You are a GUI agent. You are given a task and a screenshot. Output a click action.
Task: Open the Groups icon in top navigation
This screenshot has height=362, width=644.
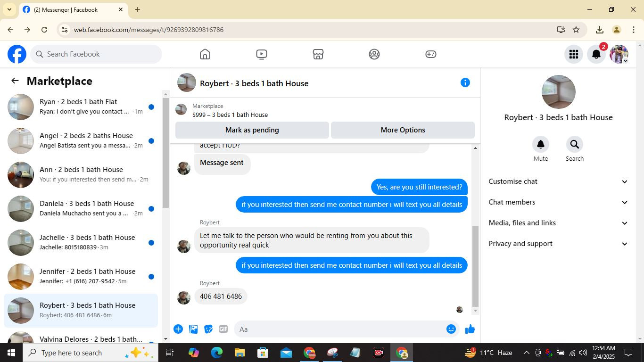click(x=374, y=54)
